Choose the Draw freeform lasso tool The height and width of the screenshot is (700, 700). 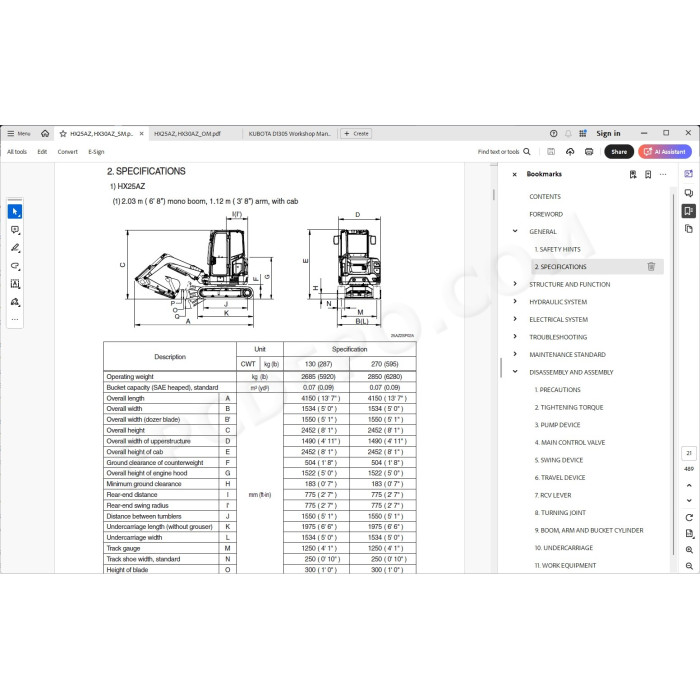[x=15, y=266]
